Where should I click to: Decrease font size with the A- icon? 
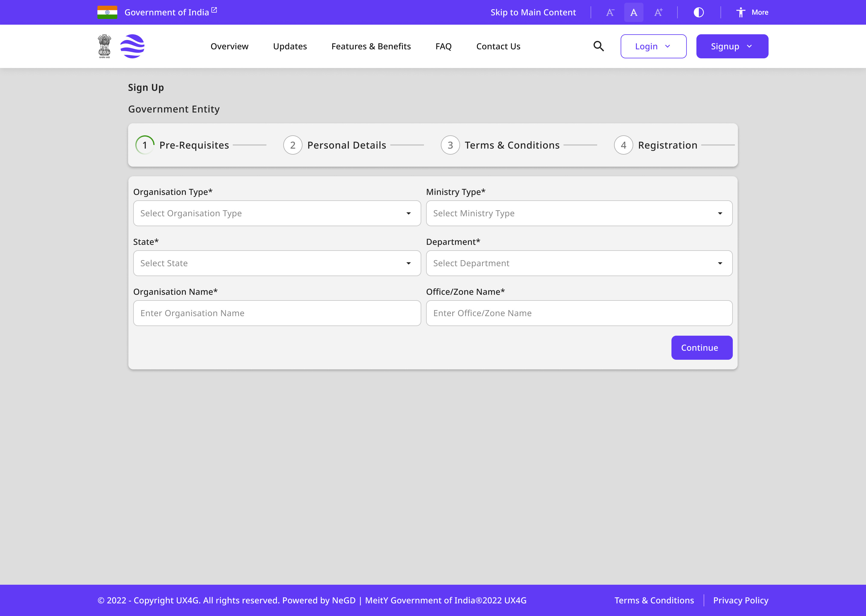pos(610,13)
